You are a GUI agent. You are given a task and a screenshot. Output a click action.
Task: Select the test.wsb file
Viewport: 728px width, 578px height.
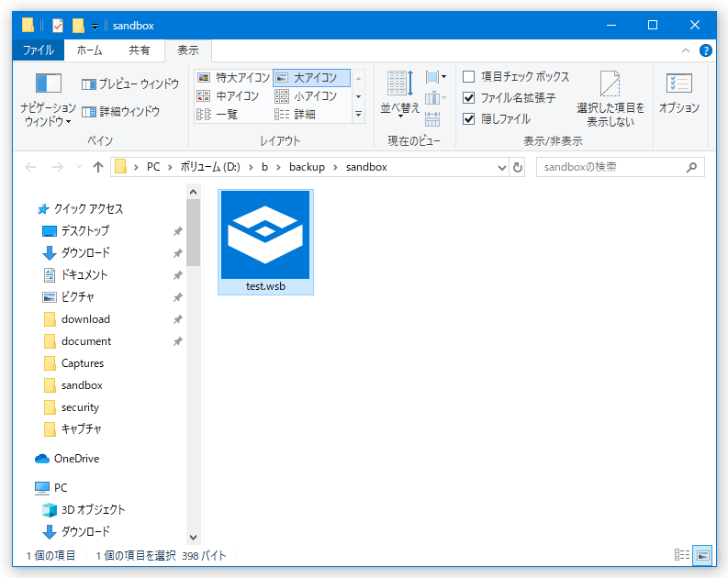click(x=265, y=241)
